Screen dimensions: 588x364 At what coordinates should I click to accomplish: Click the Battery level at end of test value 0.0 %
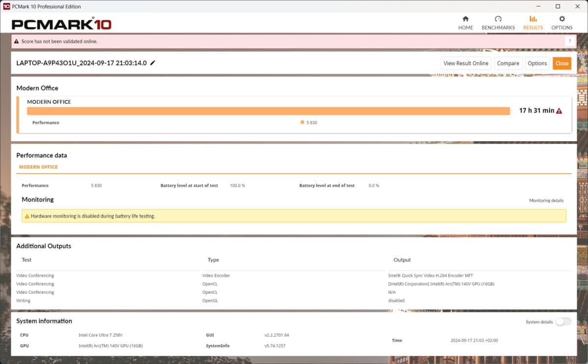(374, 186)
